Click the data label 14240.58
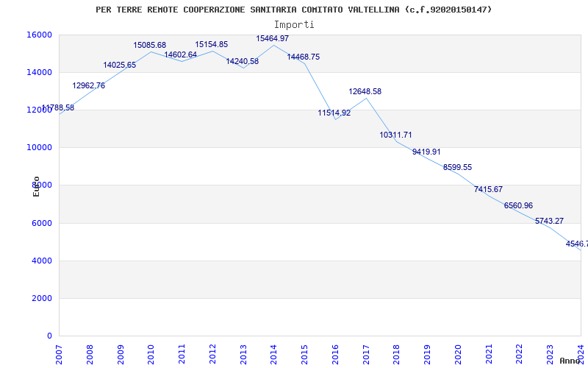This screenshot has height=368, width=588. click(x=242, y=62)
